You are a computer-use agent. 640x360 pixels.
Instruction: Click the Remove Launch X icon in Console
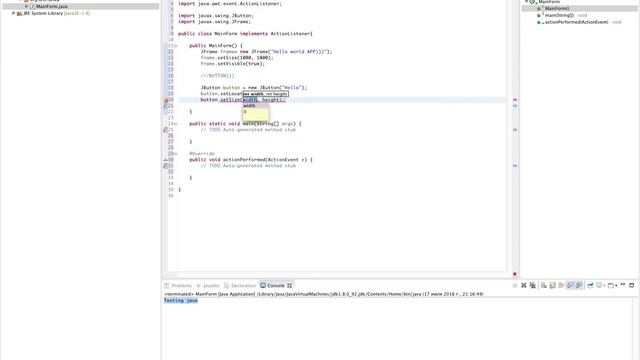tap(524, 285)
